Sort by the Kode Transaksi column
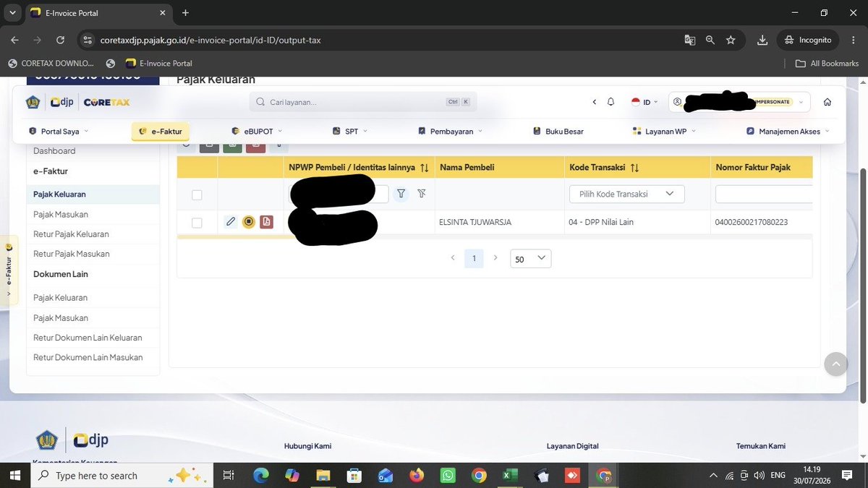 634,168
